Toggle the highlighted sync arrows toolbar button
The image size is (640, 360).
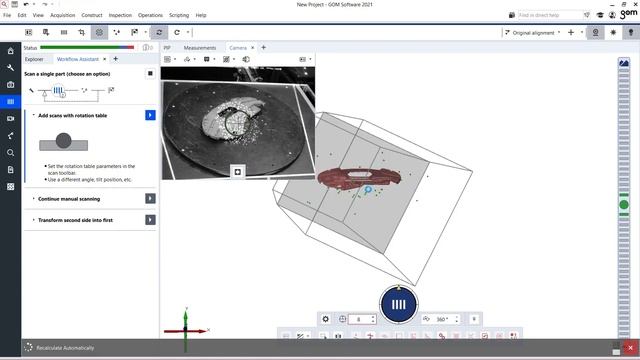(x=159, y=32)
